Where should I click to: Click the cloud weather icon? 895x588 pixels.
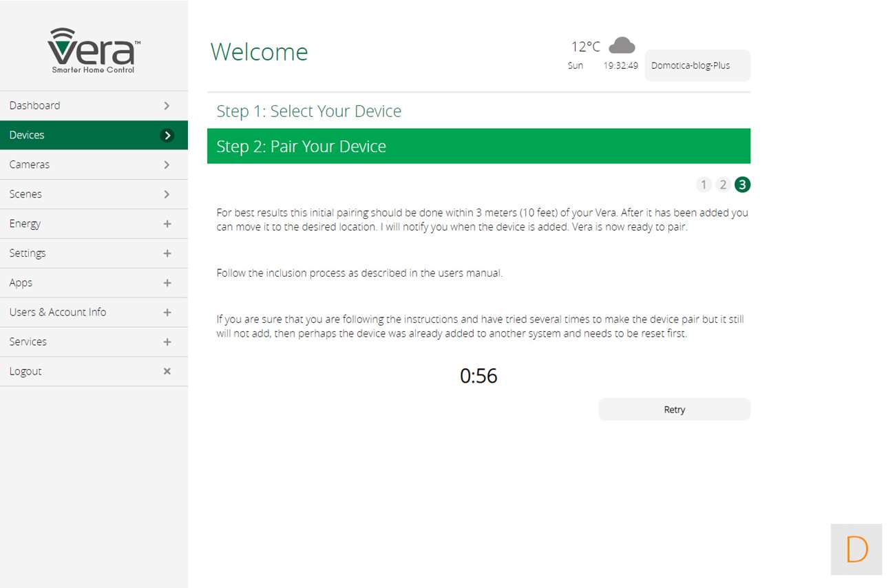(622, 45)
